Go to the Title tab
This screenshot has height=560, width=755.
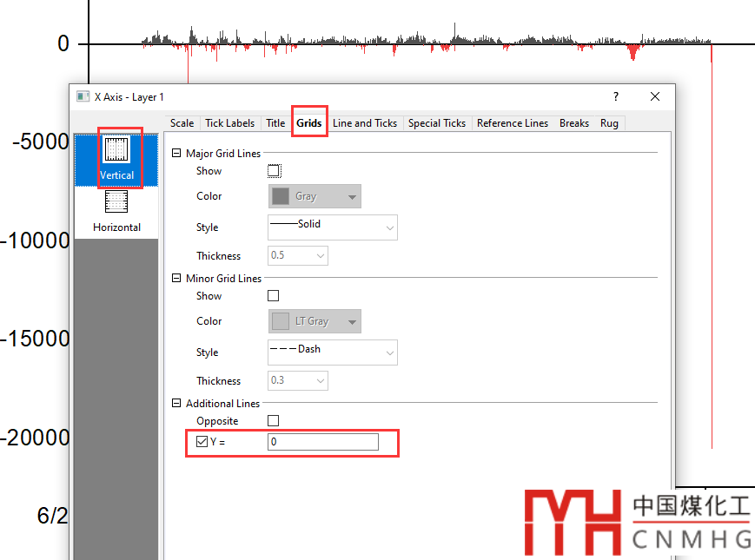pyautogui.click(x=275, y=123)
